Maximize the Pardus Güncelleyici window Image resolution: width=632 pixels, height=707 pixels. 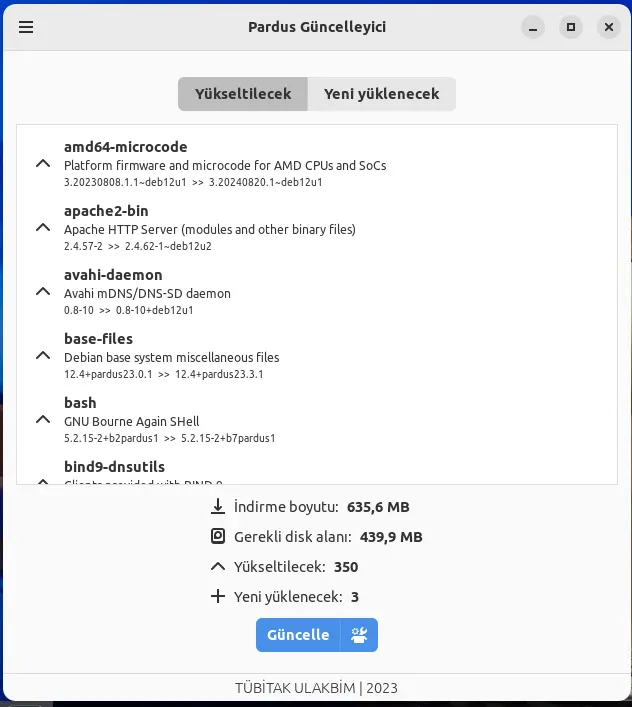point(571,28)
